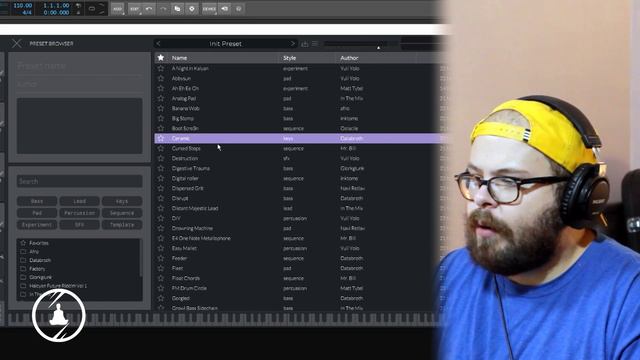The height and width of the screenshot is (360, 640).
Task: Click the EDIT button in DAW toolbar
Action: (x=134, y=9)
